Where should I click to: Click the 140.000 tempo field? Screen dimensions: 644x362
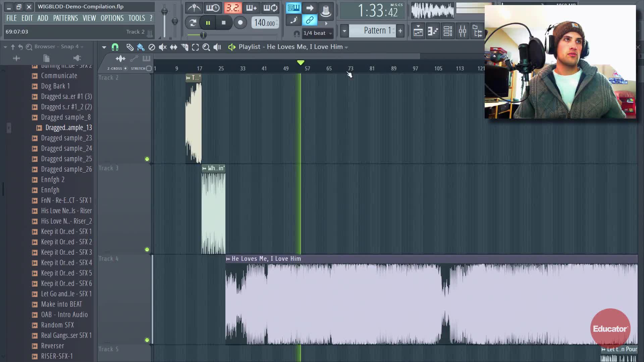tap(264, 23)
